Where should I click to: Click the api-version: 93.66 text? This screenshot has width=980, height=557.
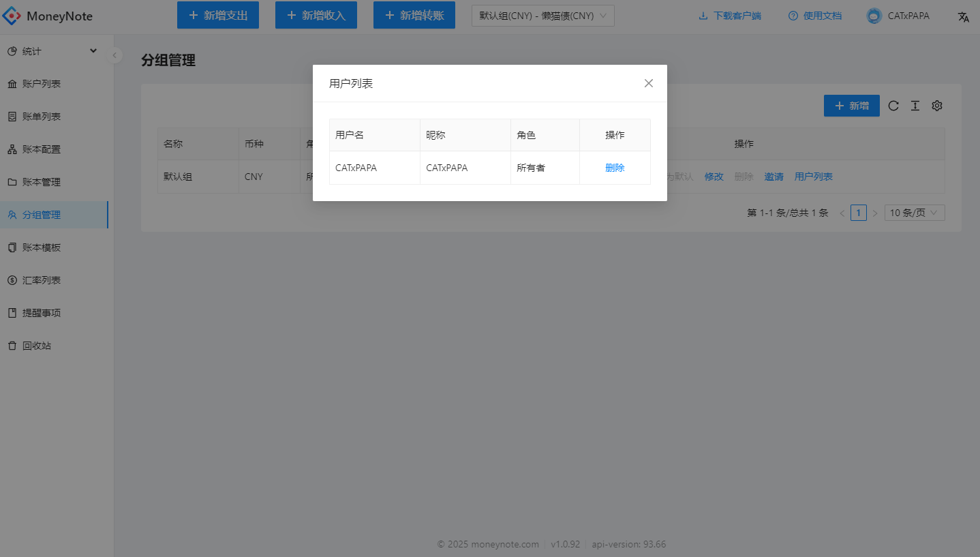(x=629, y=544)
